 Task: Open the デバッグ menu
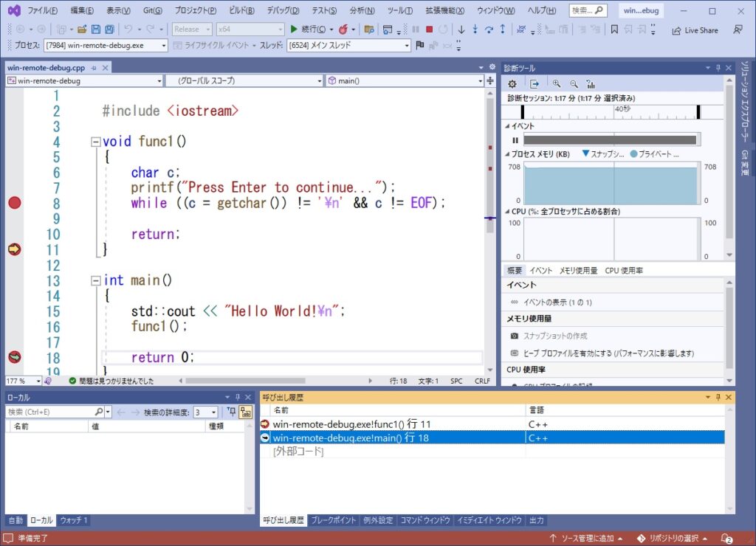point(285,10)
